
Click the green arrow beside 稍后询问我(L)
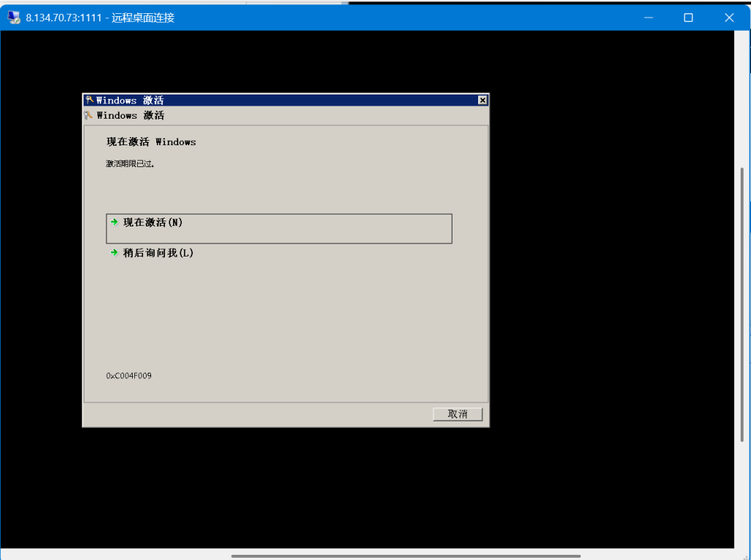[114, 253]
